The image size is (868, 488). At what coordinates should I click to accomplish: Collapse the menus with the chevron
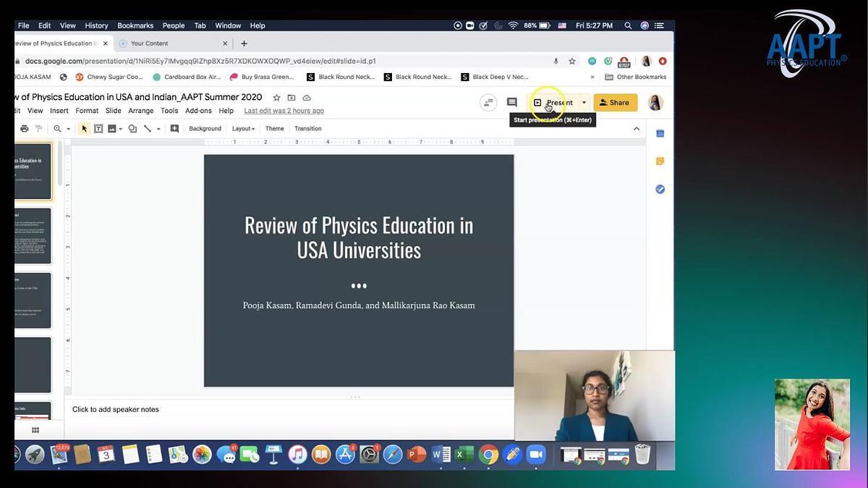[637, 129]
